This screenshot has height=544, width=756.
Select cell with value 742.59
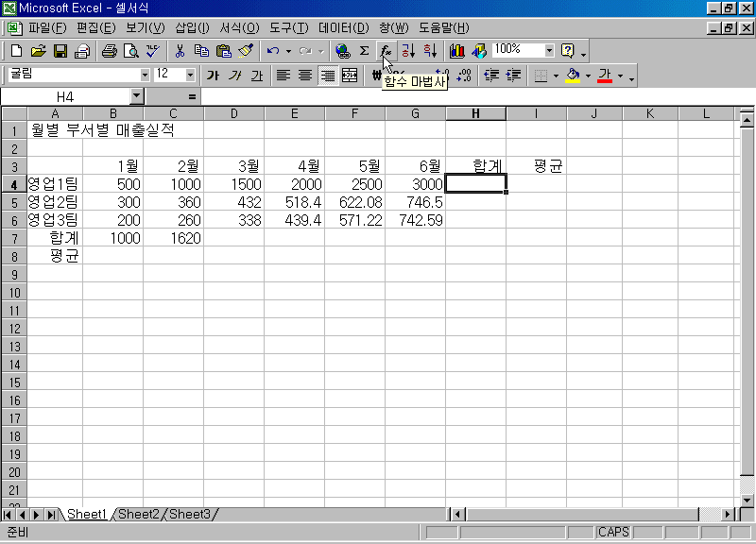pyautogui.click(x=415, y=220)
